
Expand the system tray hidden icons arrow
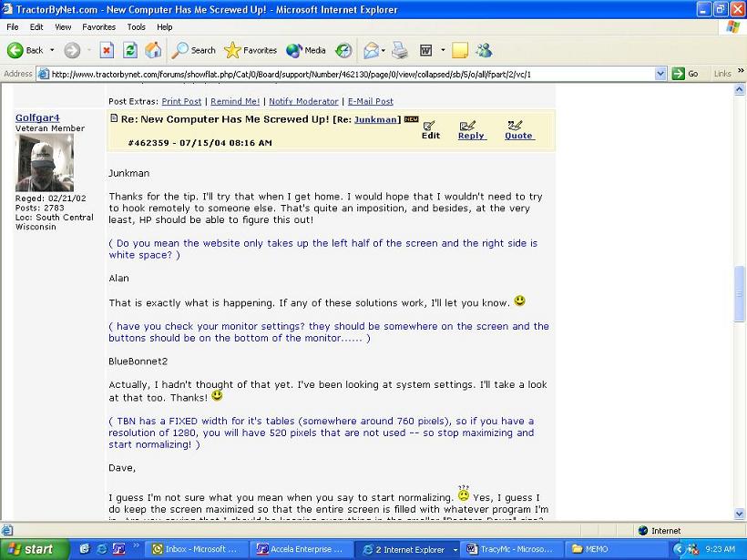click(x=679, y=549)
